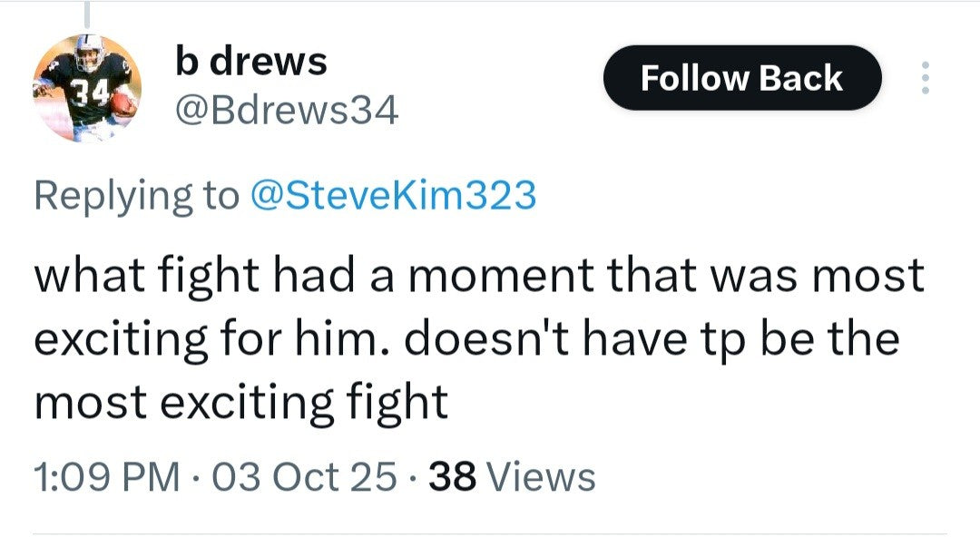This screenshot has width=980, height=537.
Task: Click b drews' profile avatar
Action: 87,90
